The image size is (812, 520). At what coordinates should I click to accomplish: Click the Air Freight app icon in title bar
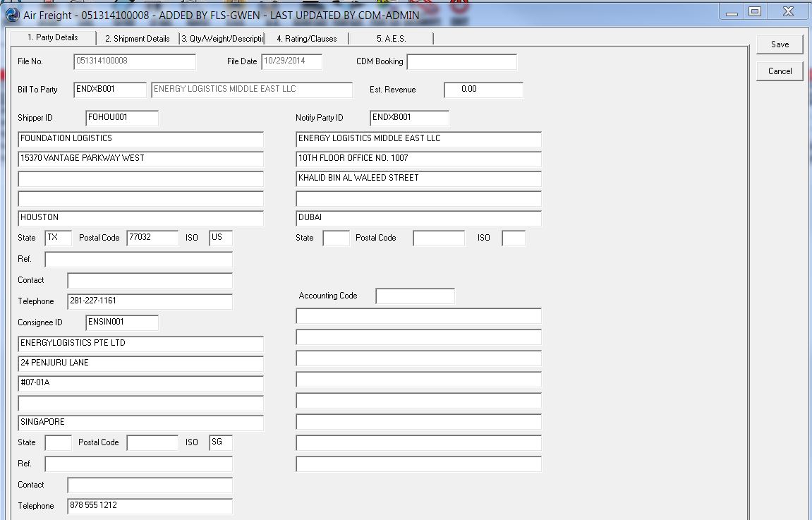(x=12, y=15)
